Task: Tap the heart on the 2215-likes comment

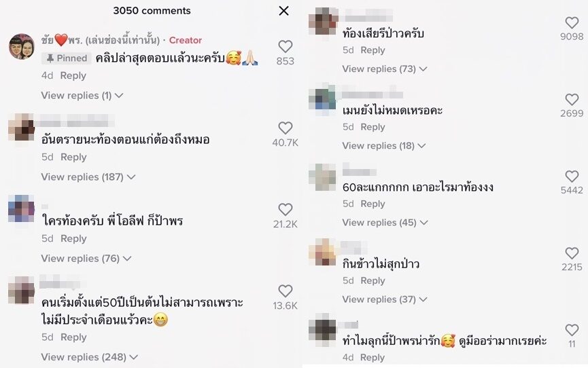Action: point(572,253)
